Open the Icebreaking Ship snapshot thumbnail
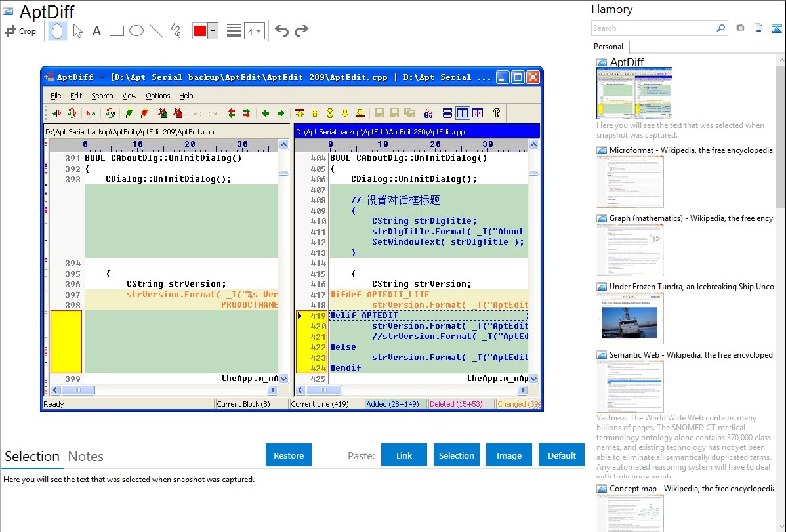Image resolution: width=786 pixels, height=532 pixels. point(630,318)
